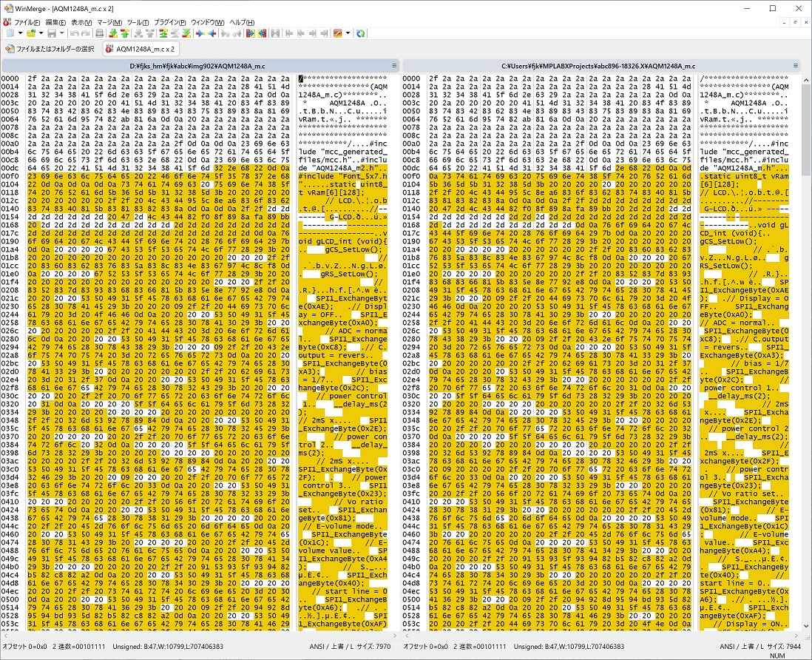The height and width of the screenshot is (660, 812).
Task: Jump to the first difference
Action: tap(163, 33)
